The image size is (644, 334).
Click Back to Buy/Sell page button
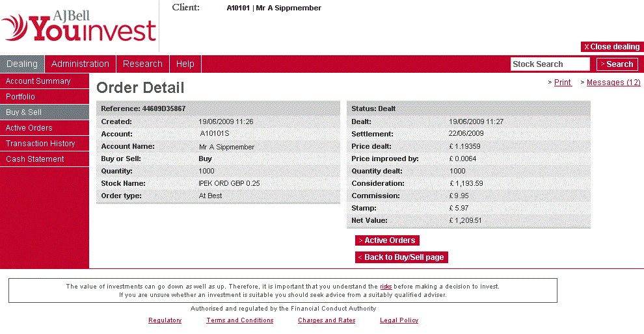pos(401,257)
